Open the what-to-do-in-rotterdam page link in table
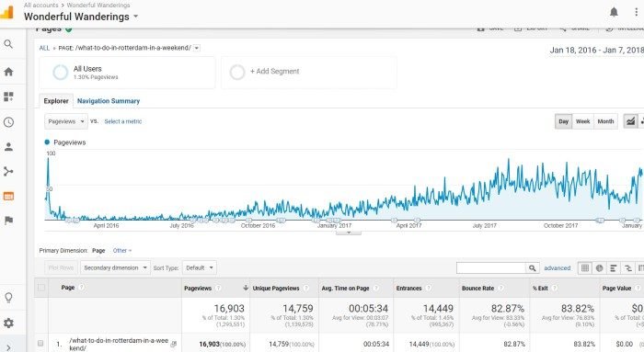 click(119, 344)
